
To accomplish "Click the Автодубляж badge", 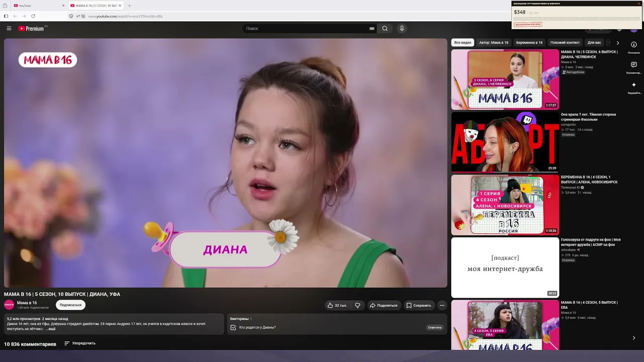I will 574,72.
